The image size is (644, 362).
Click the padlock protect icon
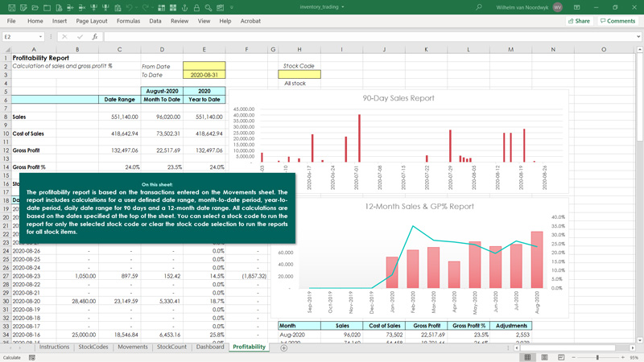pyautogui.click(x=196, y=7)
